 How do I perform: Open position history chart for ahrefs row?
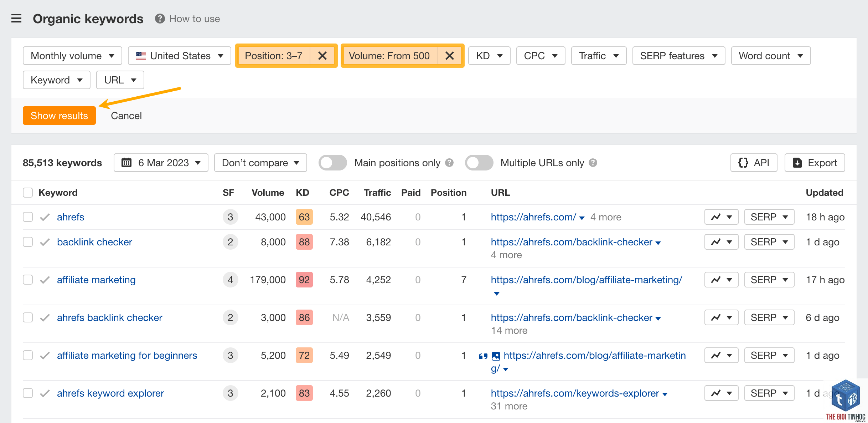pos(721,217)
